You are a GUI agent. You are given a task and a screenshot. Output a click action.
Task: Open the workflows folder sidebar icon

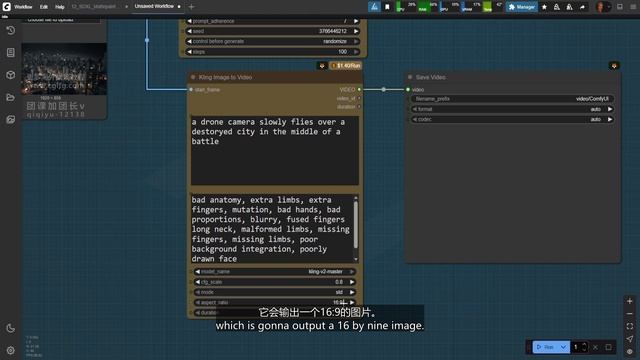point(11,97)
